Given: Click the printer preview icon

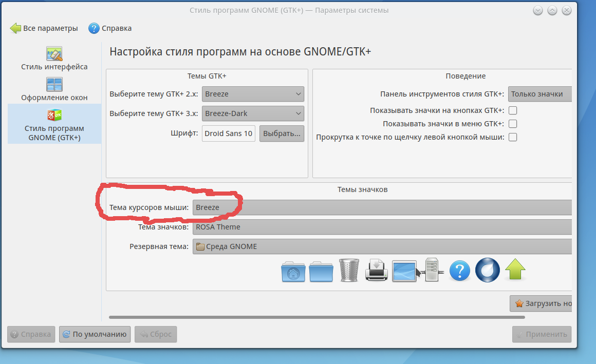Looking at the screenshot, I should tap(376, 270).
